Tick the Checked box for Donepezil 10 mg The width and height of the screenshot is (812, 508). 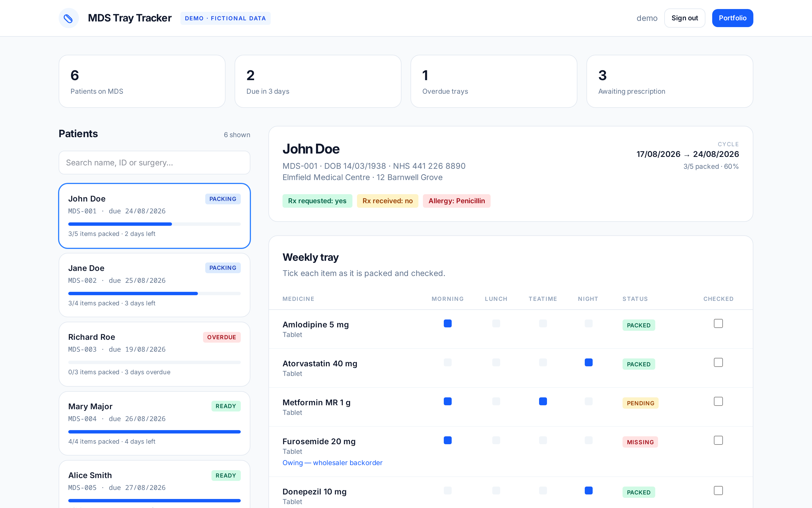coord(718,491)
